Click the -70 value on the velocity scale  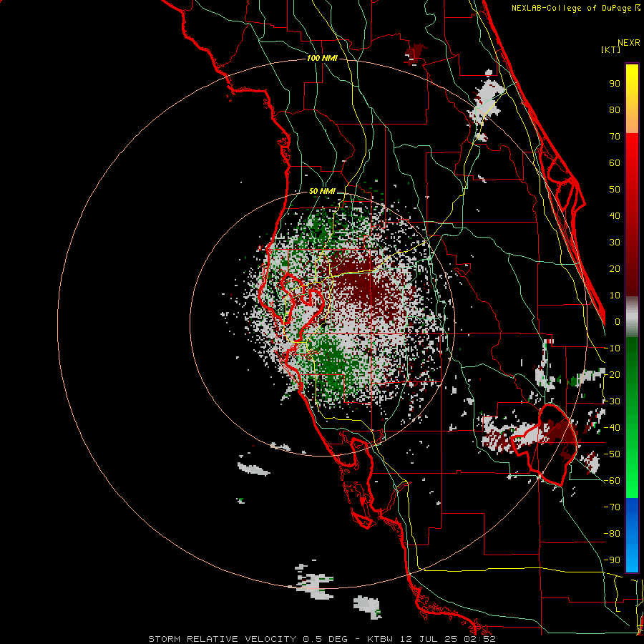pyautogui.click(x=612, y=507)
